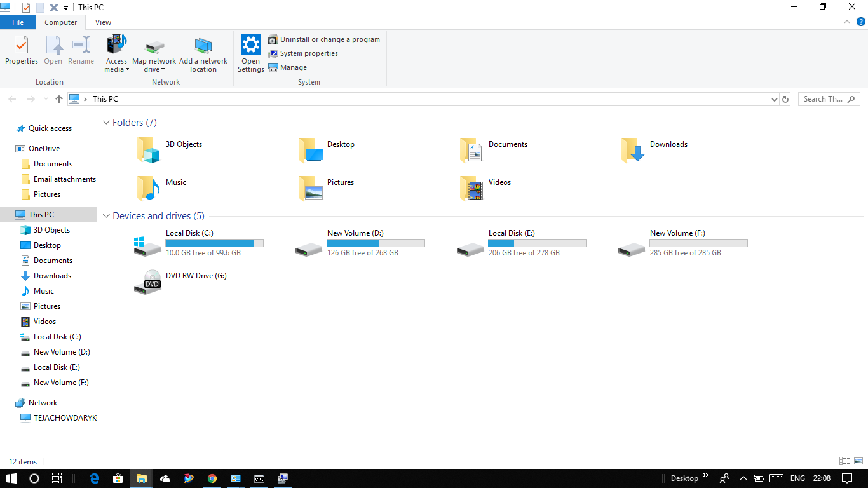The width and height of the screenshot is (868, 488).
Task: Expand the Map network drive dropdown arrow
Action: pos(165,70)
